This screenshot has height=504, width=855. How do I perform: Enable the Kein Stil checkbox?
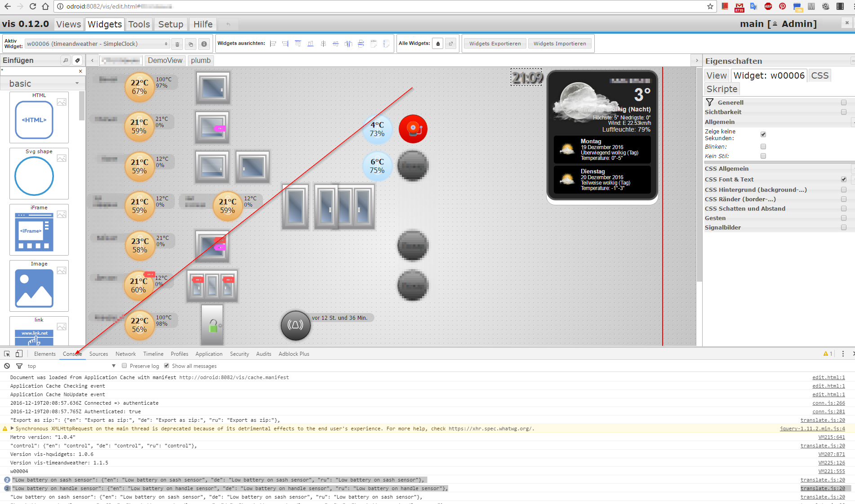(763, 156)
